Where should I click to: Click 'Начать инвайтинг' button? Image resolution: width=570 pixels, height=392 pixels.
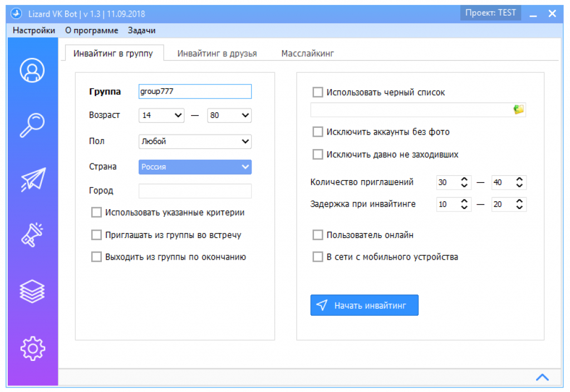click(x=364, y=305)
